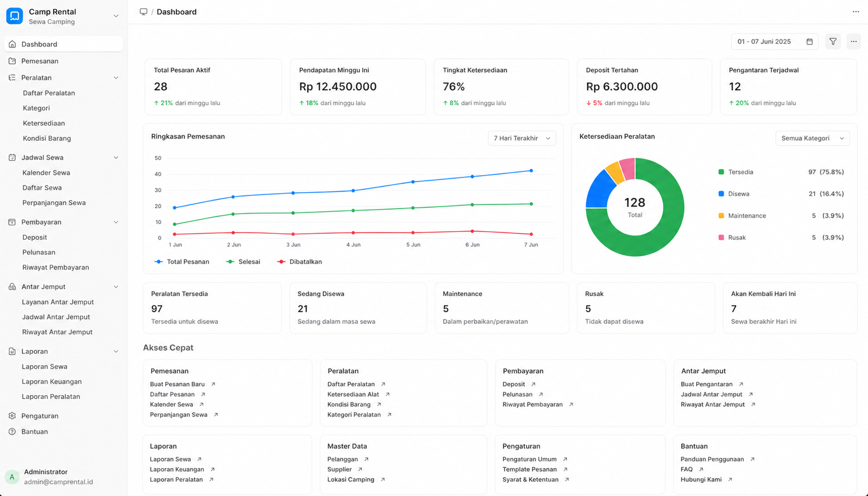Open the Semua Kategori dropdown
The image size is (868, 496).
pyautogui.click(x=813, y=138)
